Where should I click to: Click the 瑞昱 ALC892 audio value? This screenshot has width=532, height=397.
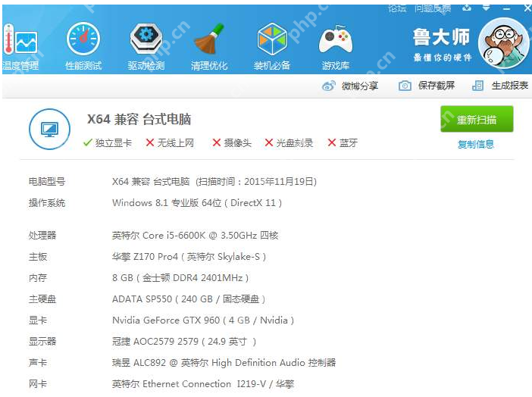(224, 363)
